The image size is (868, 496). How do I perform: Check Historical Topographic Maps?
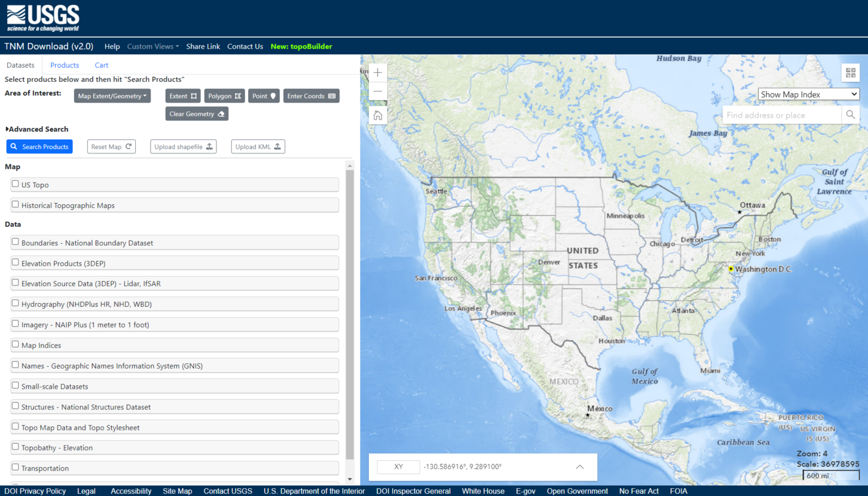16,205
